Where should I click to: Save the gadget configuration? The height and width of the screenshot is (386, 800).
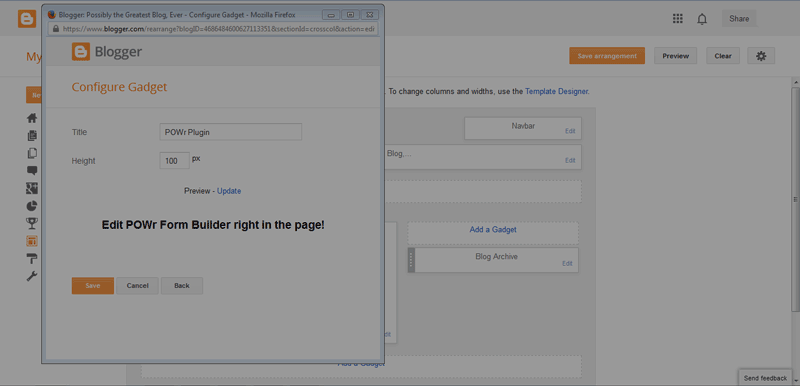point(93,286)
